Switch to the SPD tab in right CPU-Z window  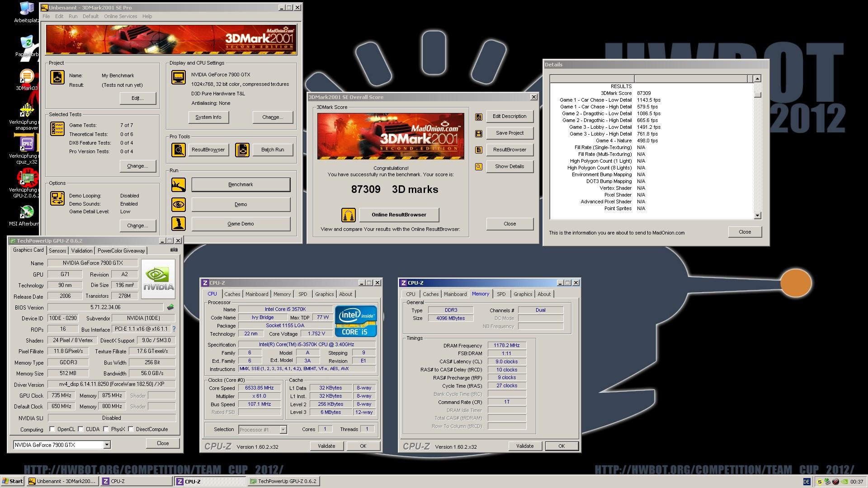click(501, 294)
